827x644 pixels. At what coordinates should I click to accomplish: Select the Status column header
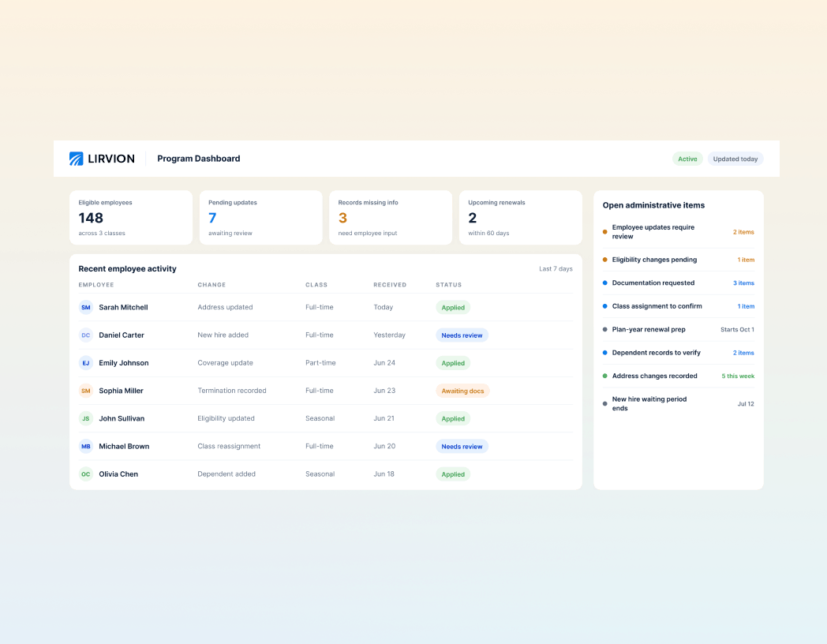pyautogui.click(x=449, y=285)
